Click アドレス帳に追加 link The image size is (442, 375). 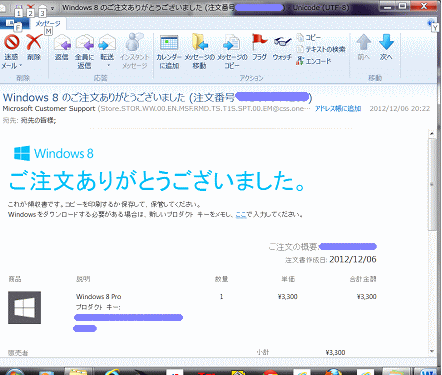pyautogui.click(x=338, y=109)
